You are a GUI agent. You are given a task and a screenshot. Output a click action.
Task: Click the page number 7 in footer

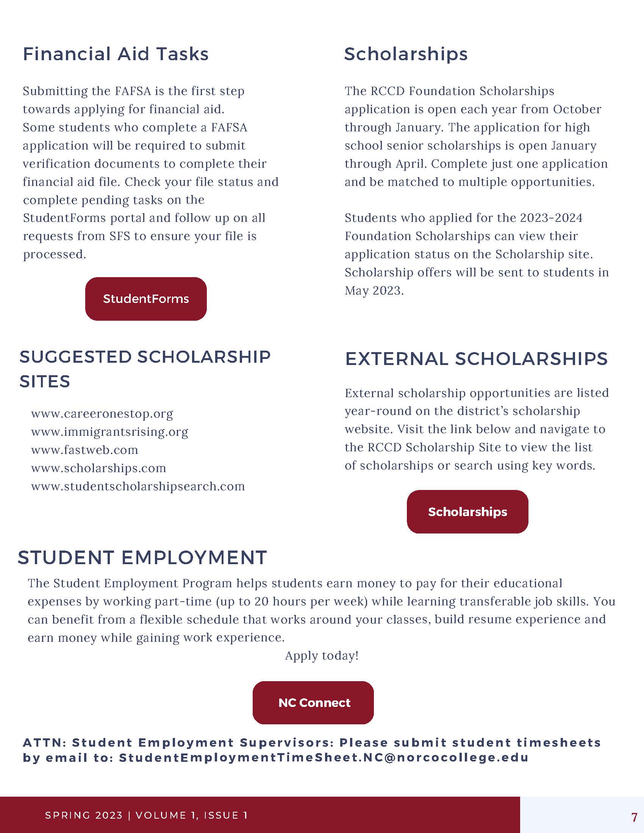pyautogui.click(x=634, y=817)
